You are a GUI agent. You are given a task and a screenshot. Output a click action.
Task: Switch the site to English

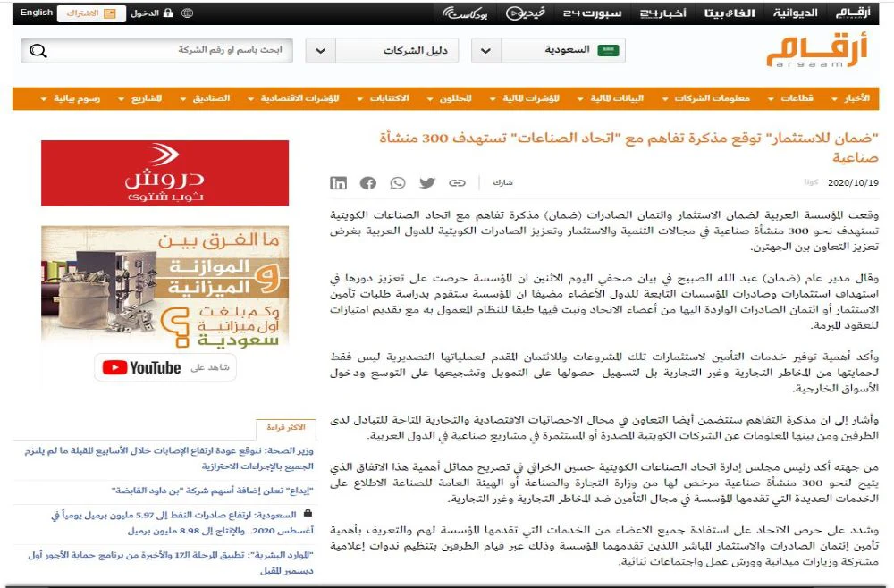point(36,13)
